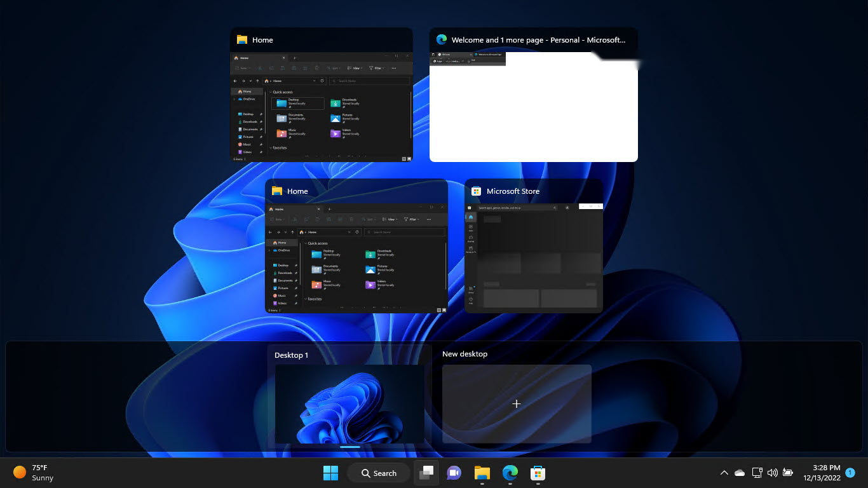
Task: Toggle the Task View taskbar icon
Action: pos(426,473)
